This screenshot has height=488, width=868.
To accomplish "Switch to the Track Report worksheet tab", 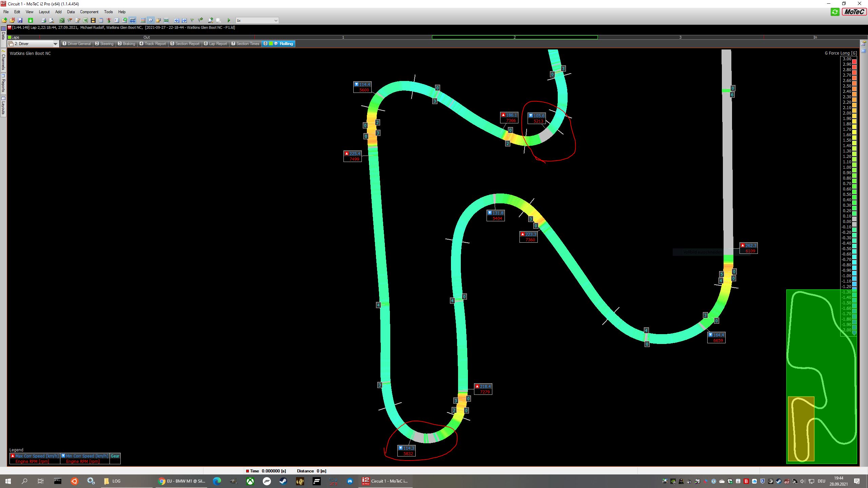I will point(153,44).
